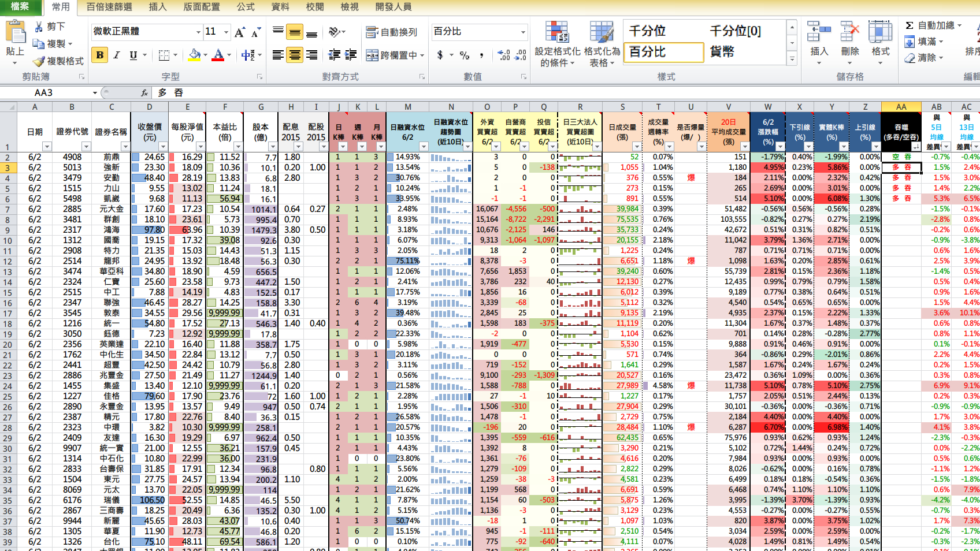This screenshot has width=980, height=551.
Task: Open alignment group dialog launcher
Action: [x=422, y=76]
